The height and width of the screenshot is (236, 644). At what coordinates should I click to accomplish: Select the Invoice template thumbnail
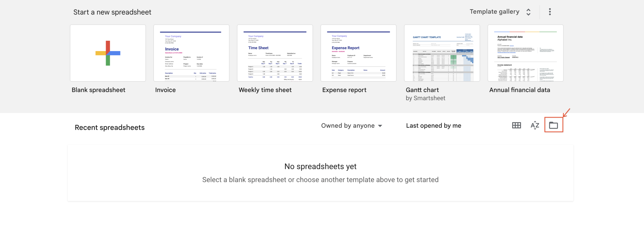coord(191,53)
